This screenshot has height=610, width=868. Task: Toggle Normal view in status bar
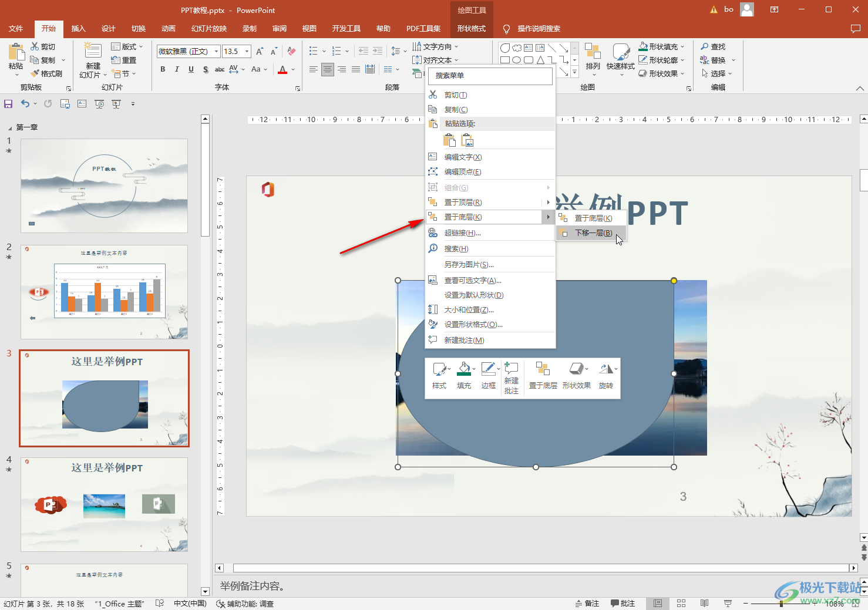[x=658, y=604]
